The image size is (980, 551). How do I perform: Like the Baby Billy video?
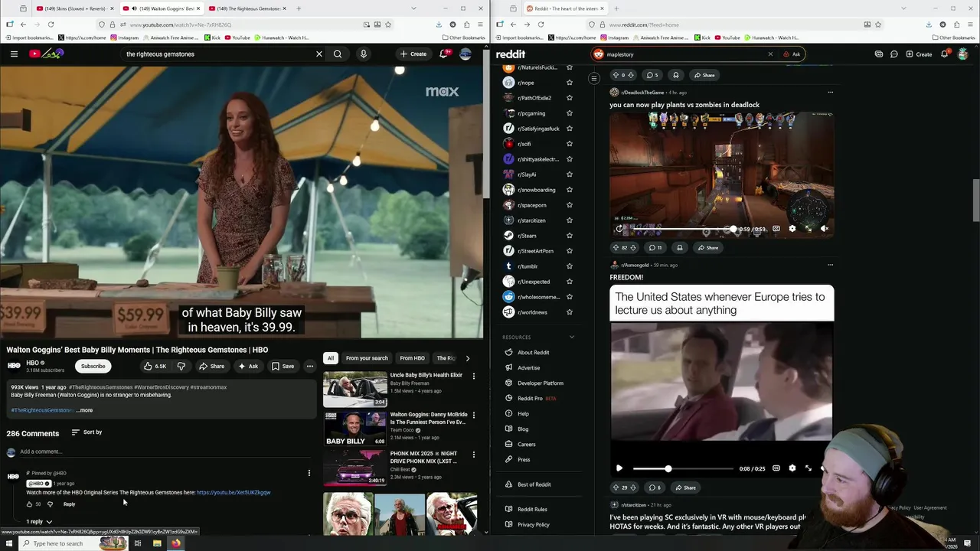click(155, 367)
